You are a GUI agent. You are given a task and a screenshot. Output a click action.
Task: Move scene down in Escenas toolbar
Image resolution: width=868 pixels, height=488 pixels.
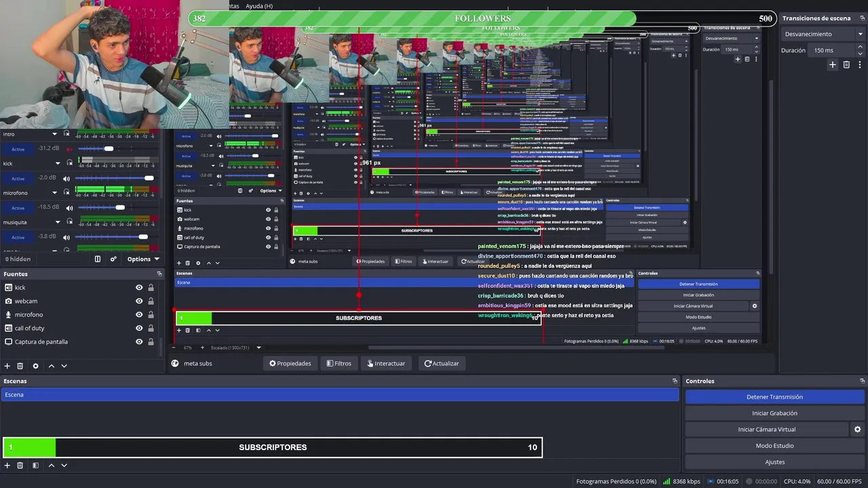coord(64,466)
